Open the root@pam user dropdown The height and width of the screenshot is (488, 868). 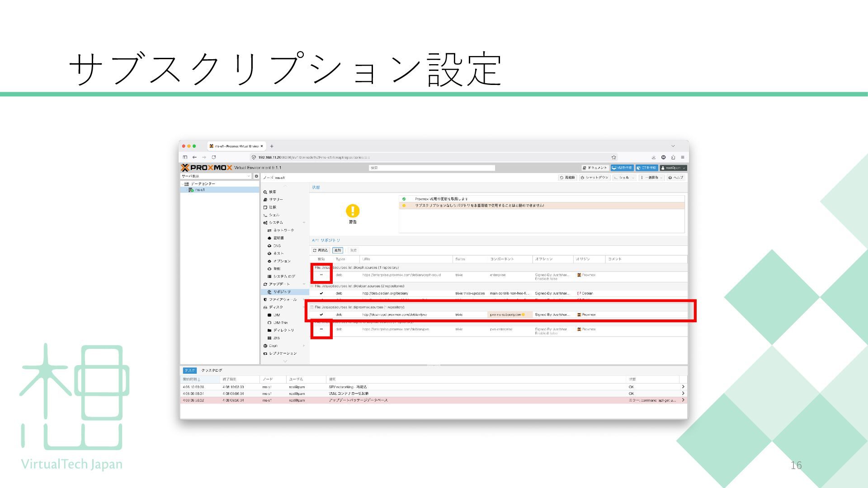coord(673,168)
